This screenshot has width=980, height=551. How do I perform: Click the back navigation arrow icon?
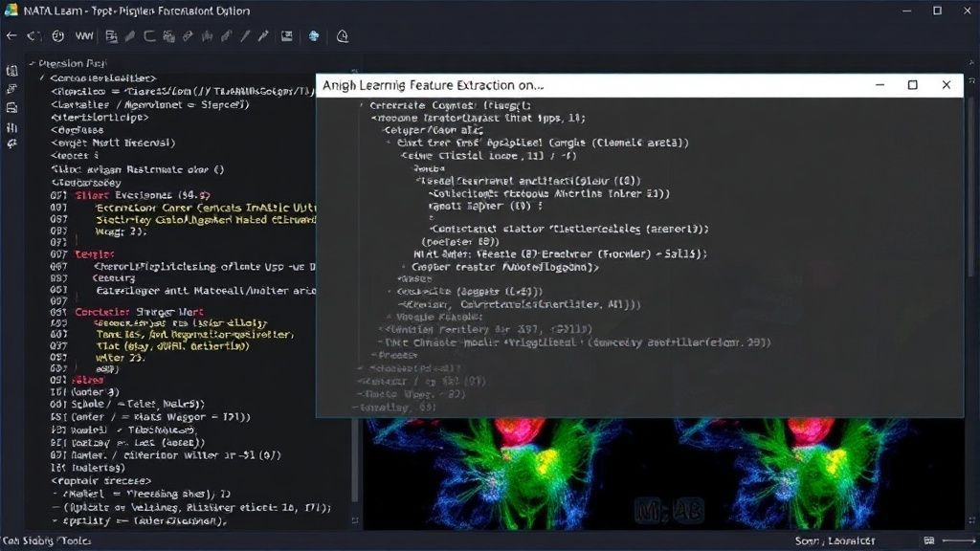(x=11, y=36)
